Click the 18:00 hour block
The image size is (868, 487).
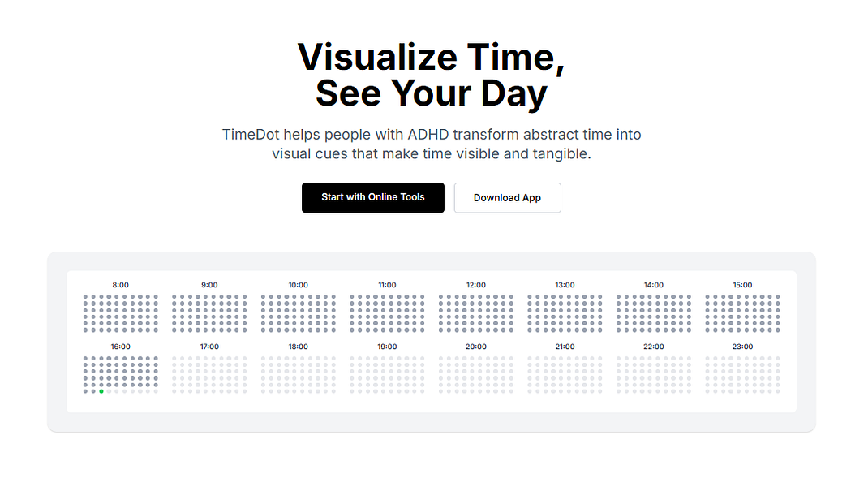tap(298, 373)
